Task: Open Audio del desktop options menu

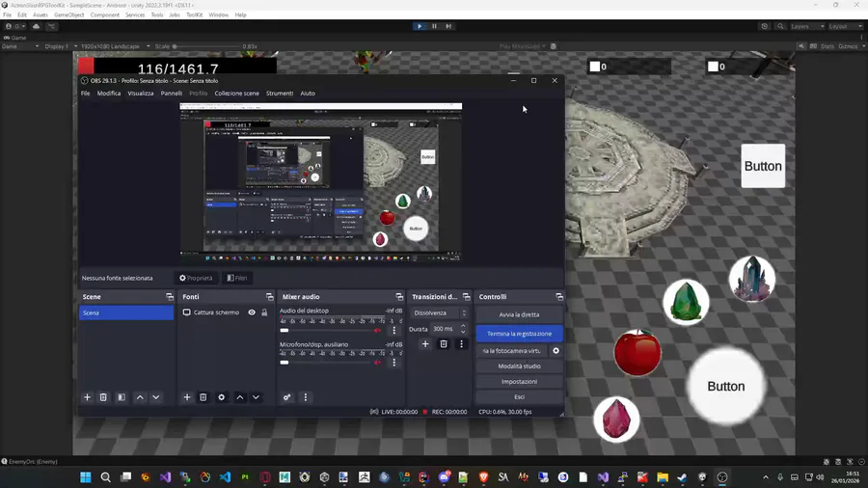Action: (x=394, y=330)
